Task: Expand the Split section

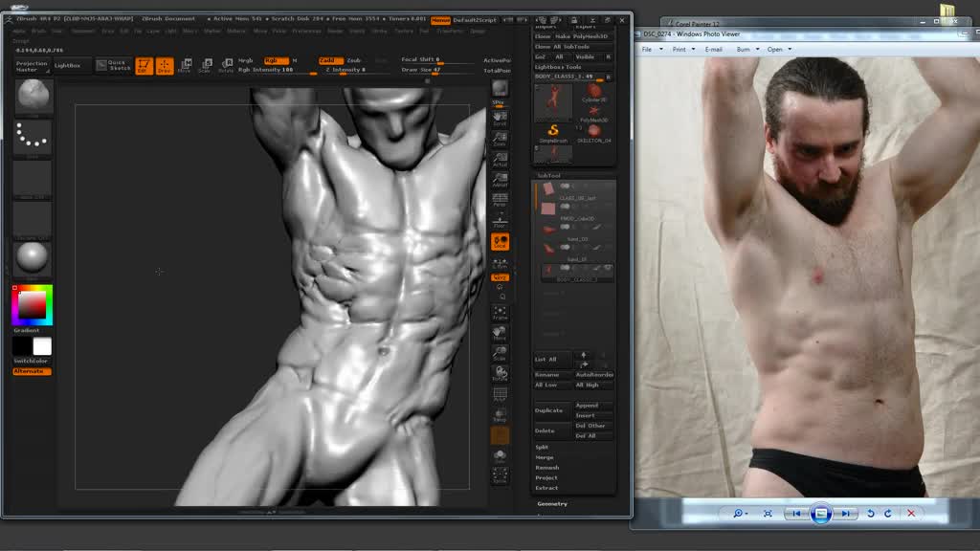Action: tap(542, 448)
